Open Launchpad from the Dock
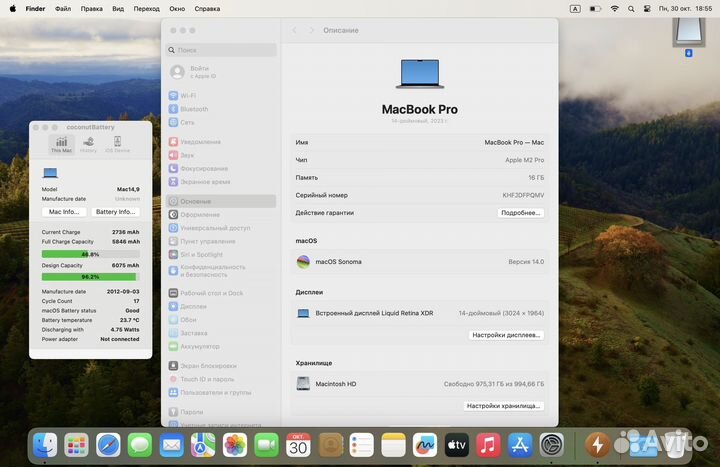Screen dimensions: 720x467 76,444
